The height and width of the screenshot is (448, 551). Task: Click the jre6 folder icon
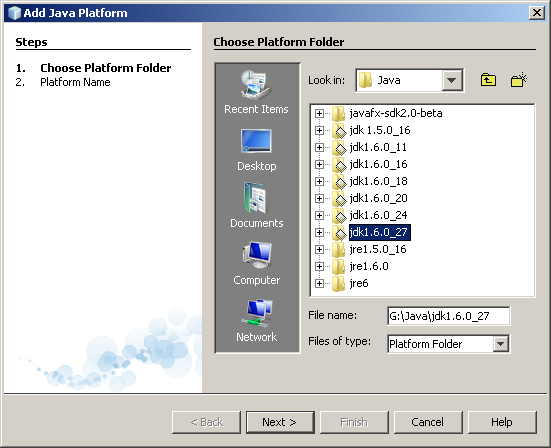[x=338, y=284]
